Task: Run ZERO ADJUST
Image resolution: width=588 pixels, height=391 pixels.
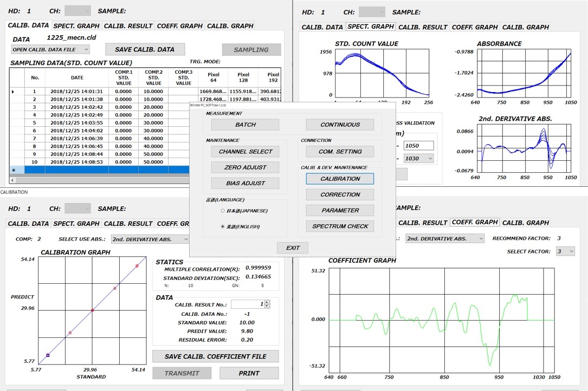Action: (245, 167)
